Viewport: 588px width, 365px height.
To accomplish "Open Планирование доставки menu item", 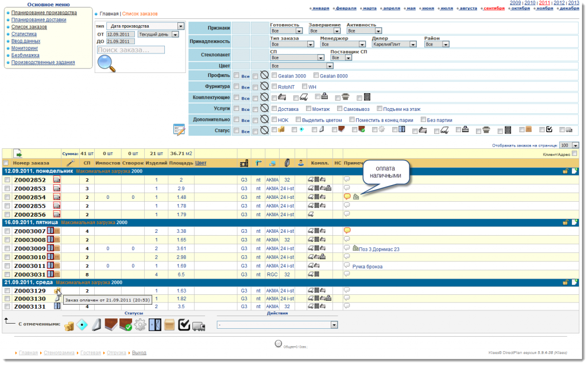I will tap(38, 20).
